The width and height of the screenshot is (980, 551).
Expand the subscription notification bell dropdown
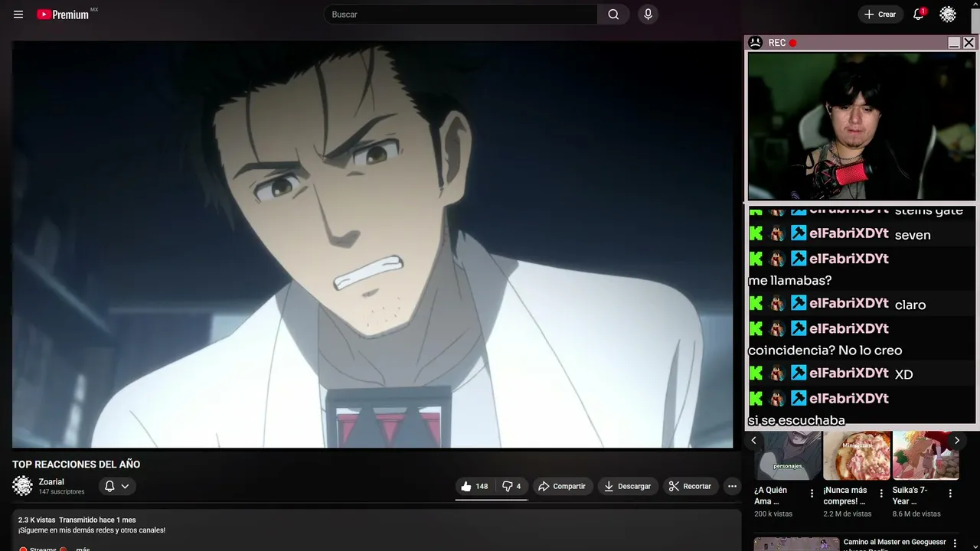point(117,486)
